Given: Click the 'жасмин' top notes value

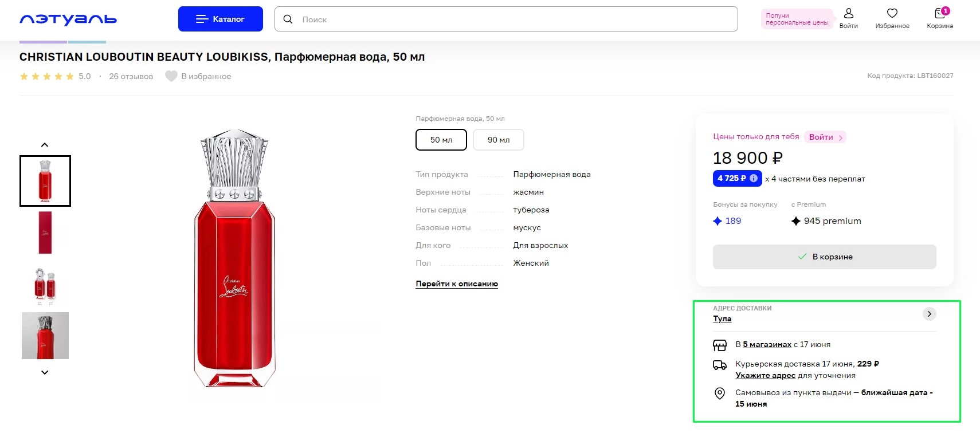Looking at the screenshot, I should (x=528, y=192).
